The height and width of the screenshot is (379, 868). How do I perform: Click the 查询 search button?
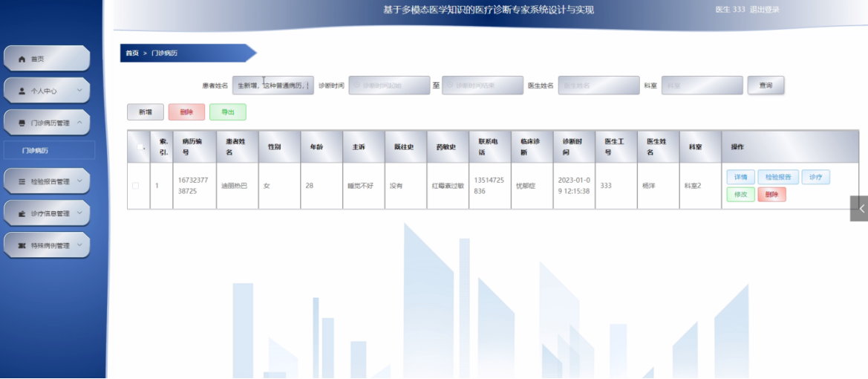coord(766,85)
